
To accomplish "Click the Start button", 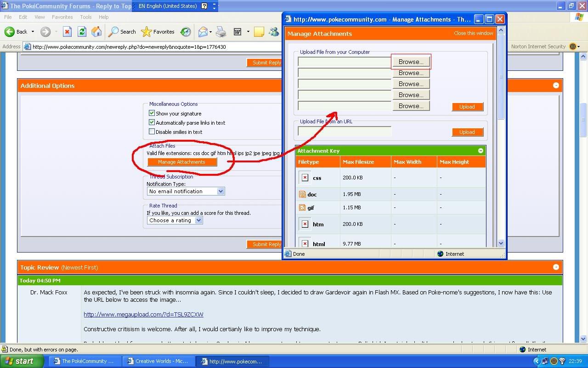I will point(22,361).
